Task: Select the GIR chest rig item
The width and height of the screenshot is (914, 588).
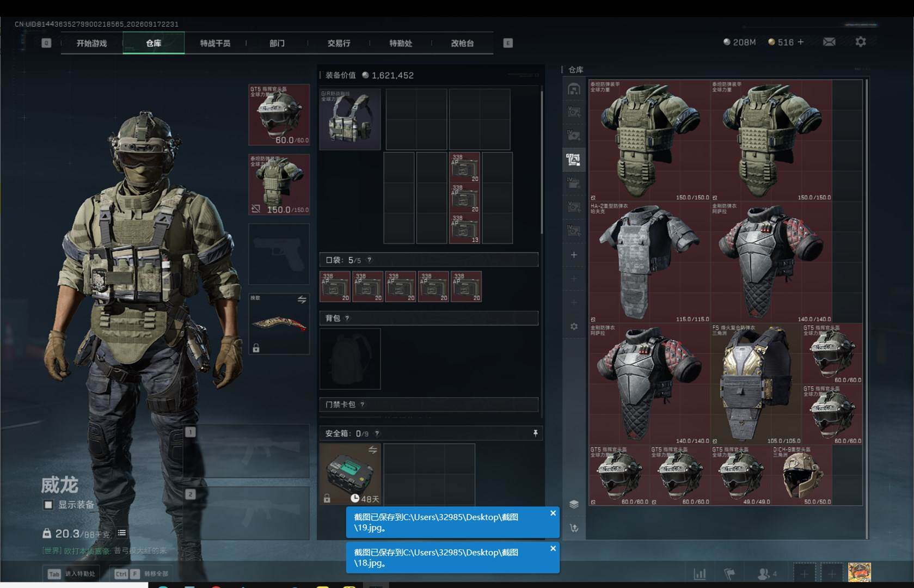Action: [350, 119]
